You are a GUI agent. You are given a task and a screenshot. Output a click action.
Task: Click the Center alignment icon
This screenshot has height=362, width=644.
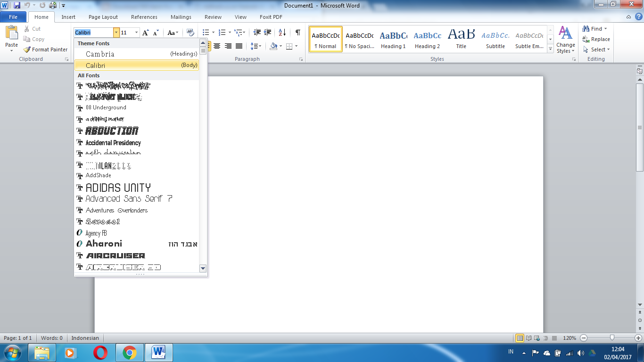217,46
